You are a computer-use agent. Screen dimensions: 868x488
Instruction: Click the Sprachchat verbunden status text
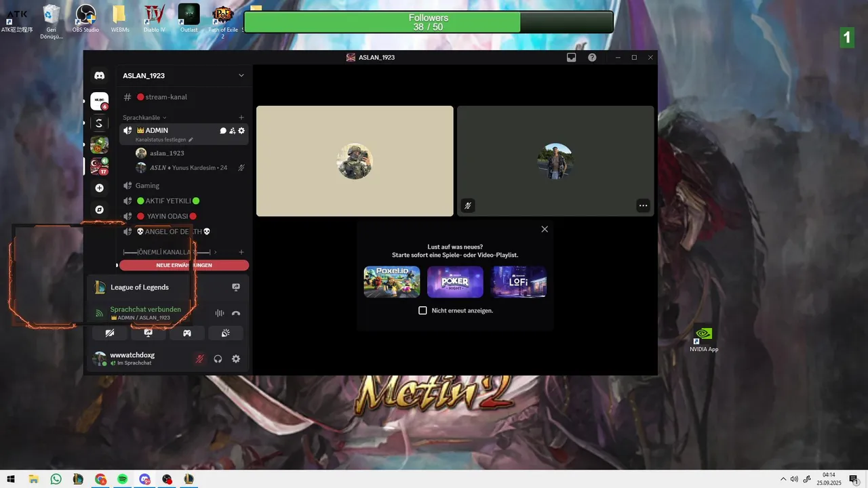click(145, 309)
